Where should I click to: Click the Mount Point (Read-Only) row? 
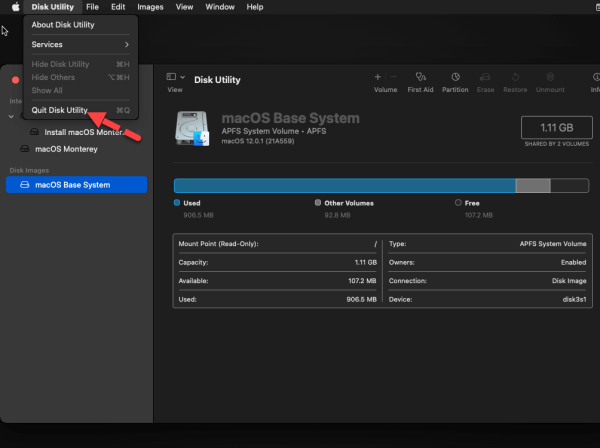(278, 244)
